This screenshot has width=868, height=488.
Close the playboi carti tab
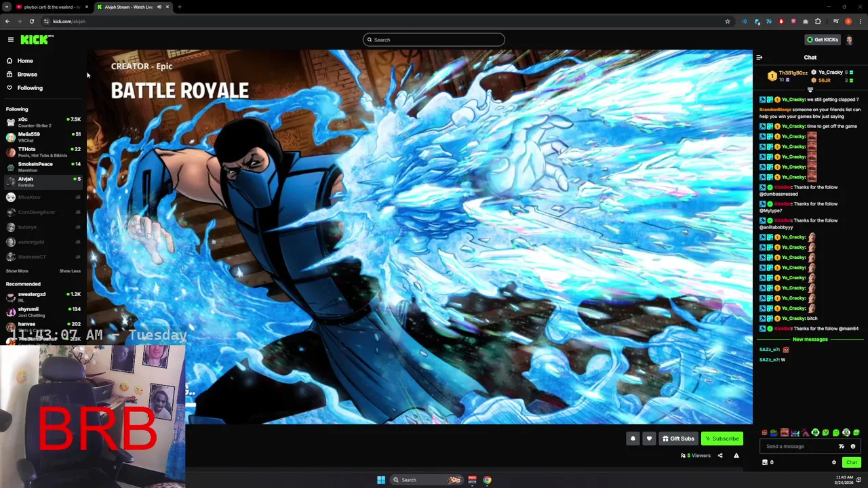(x=87, y=7)
